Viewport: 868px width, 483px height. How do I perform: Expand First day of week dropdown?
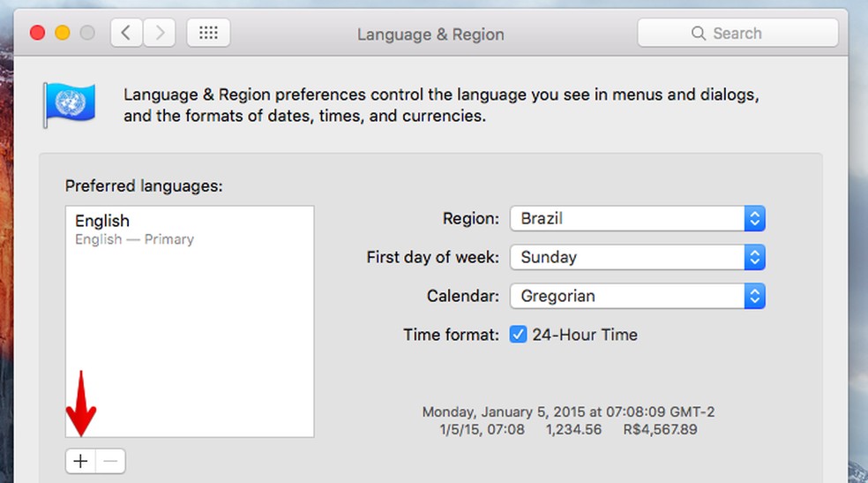tap(637, 257)
